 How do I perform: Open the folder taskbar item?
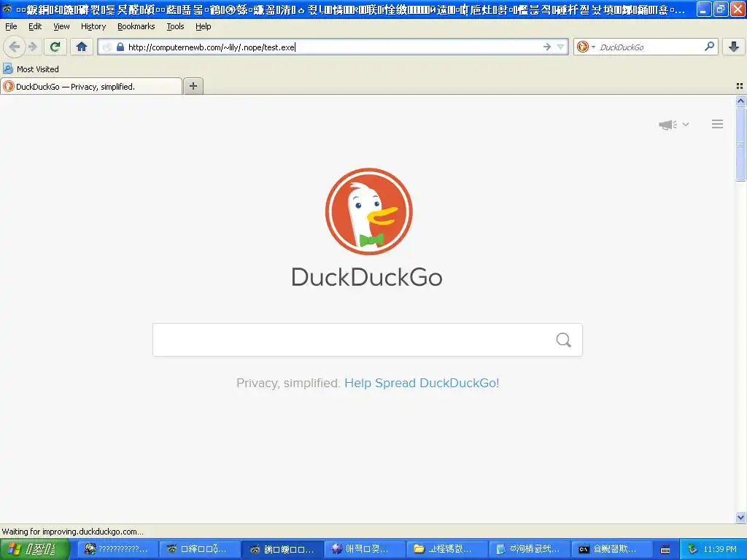[447, 550]
